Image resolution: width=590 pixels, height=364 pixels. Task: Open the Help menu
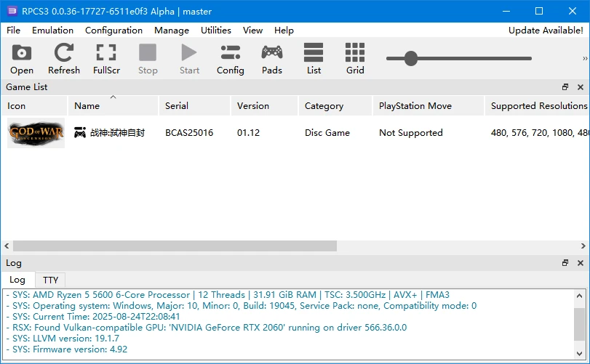[284, 31]
